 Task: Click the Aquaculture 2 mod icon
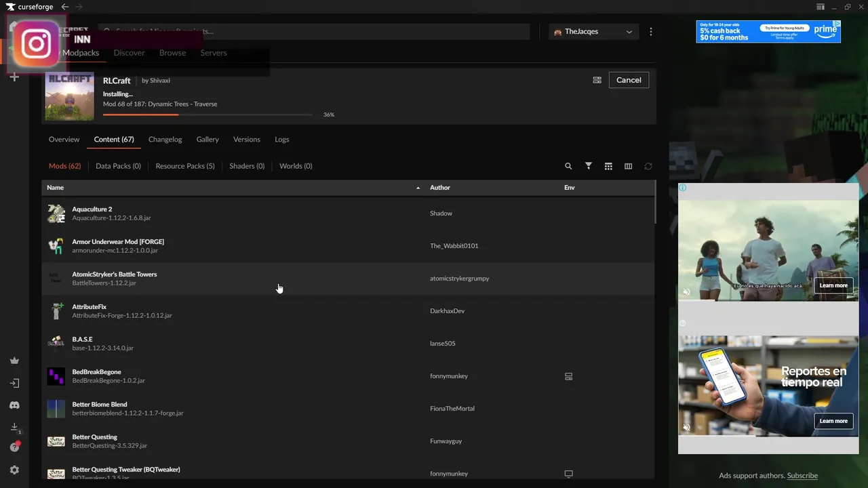tap(56, 213)
